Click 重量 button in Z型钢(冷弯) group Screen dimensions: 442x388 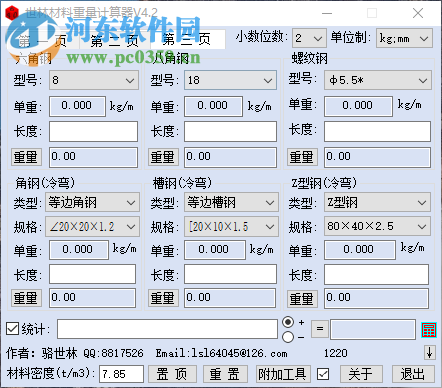pyautogui.click(x=302, y=298)
